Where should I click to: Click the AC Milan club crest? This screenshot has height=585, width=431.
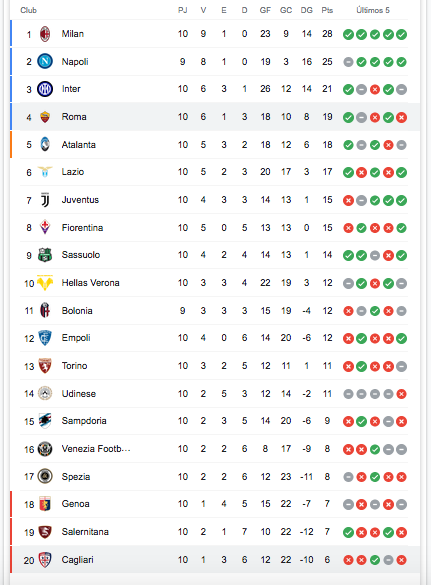[45, 34]
